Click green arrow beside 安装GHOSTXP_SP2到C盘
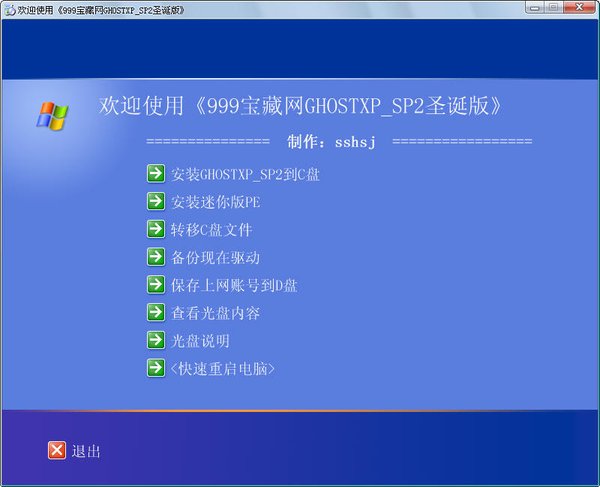This screenshot has width=600, height=487. pyautogui.click(x=156, y=174)
